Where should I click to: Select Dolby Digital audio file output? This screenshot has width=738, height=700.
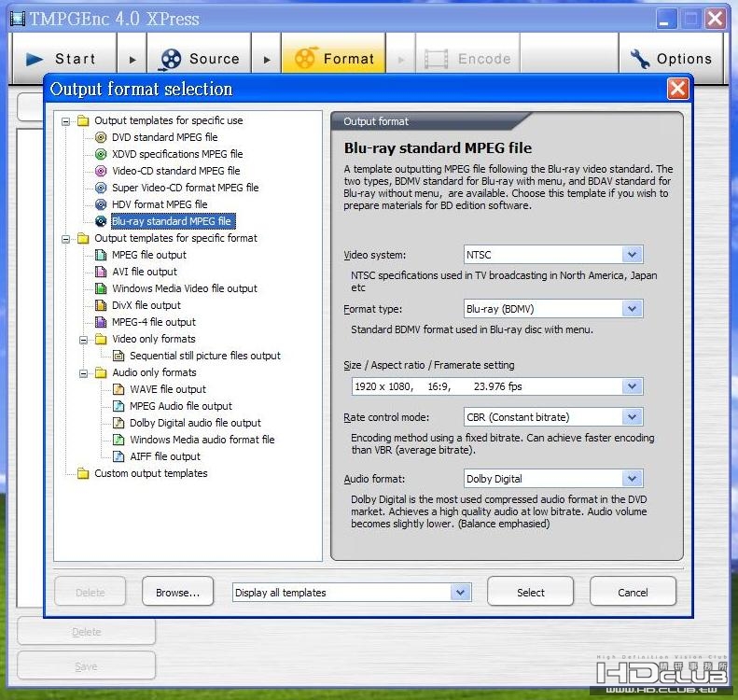pos(195,423)
